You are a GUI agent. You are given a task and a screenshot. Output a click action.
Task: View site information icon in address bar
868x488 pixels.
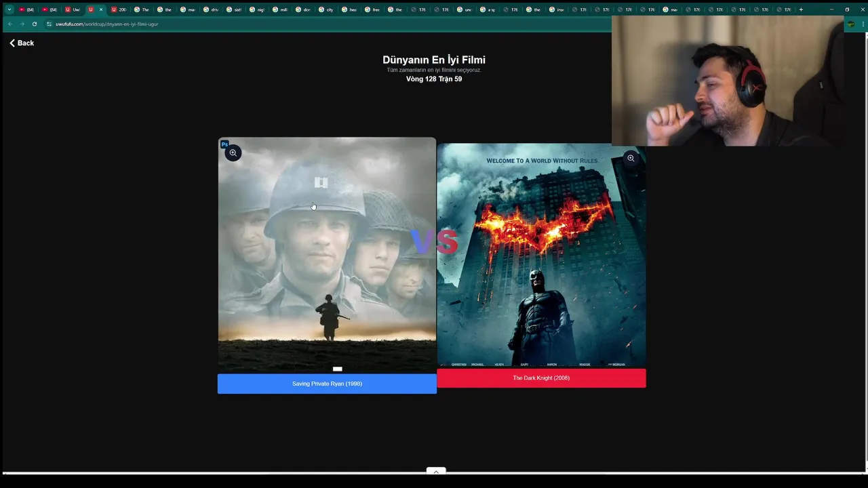pos(49,24)
